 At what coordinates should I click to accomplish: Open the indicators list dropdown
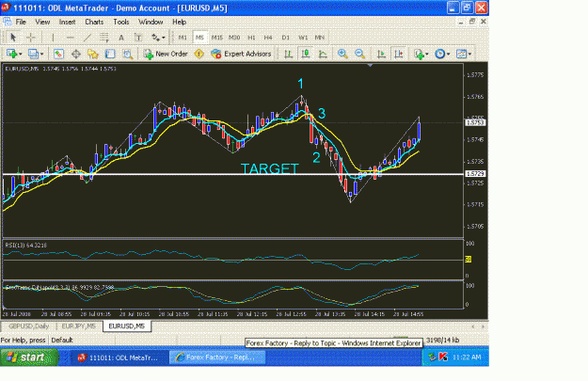(421, 54)
